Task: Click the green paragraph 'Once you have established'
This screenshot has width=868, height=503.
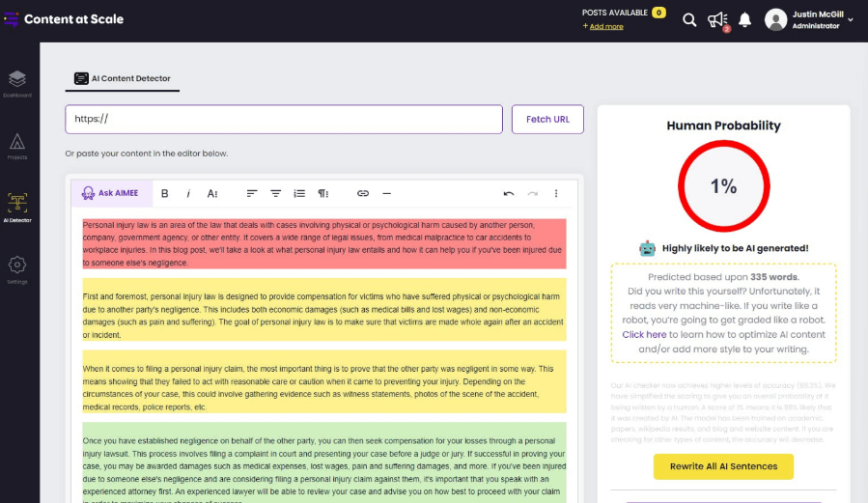Action: point(324,462)
